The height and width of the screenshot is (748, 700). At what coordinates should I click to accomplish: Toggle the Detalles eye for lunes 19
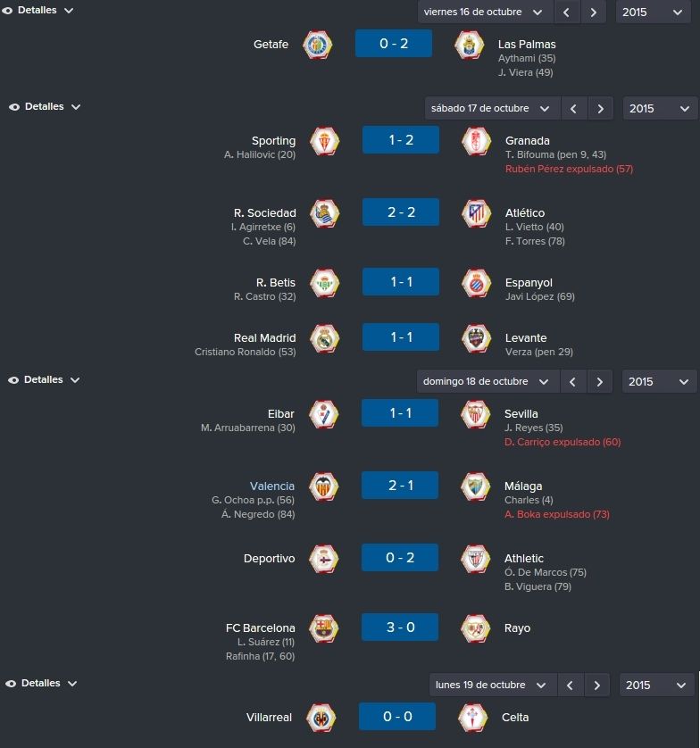(x=11, y=684)
